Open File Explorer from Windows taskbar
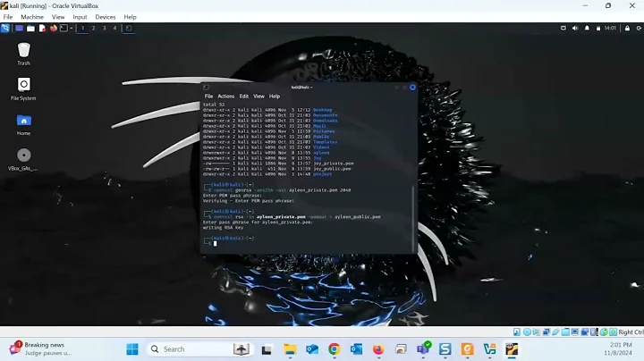The width and height of the screenshot is (644, 361). (290, 349)
